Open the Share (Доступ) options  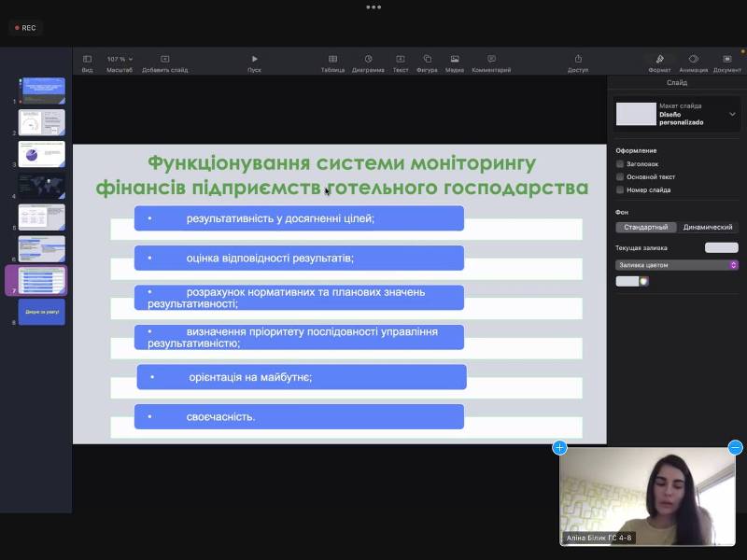(x=578, y=63)
